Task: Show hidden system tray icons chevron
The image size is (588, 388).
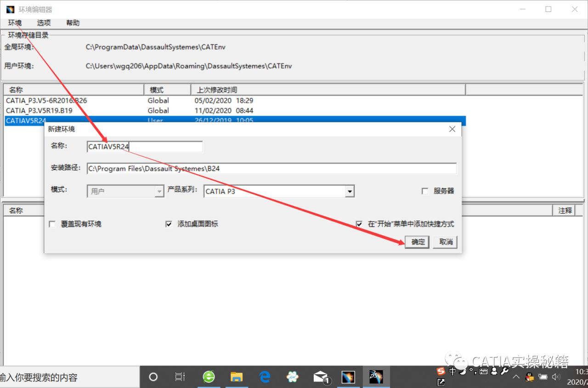Action: click(x=516, y=377)
